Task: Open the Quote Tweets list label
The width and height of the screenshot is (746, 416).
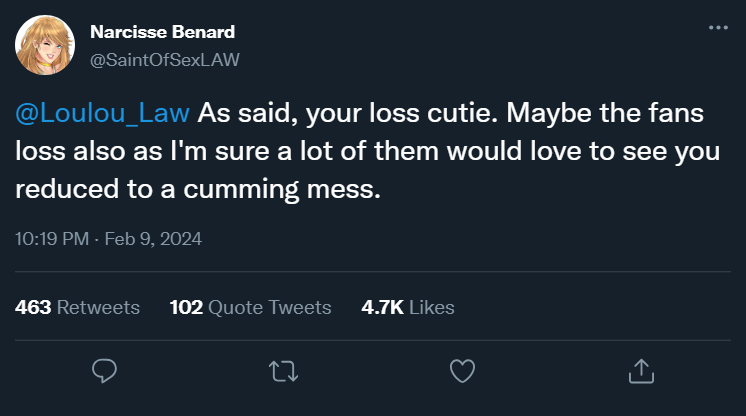Action: 270,307
